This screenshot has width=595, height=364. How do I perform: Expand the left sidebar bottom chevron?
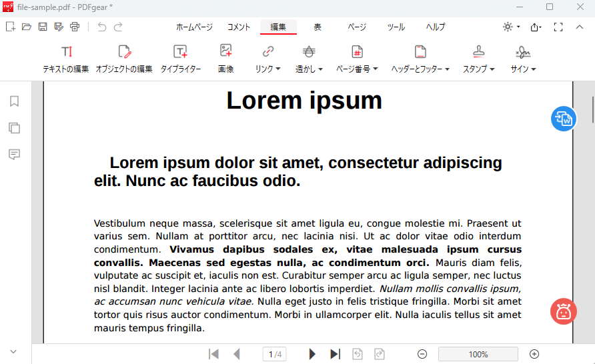click(13, 351)
